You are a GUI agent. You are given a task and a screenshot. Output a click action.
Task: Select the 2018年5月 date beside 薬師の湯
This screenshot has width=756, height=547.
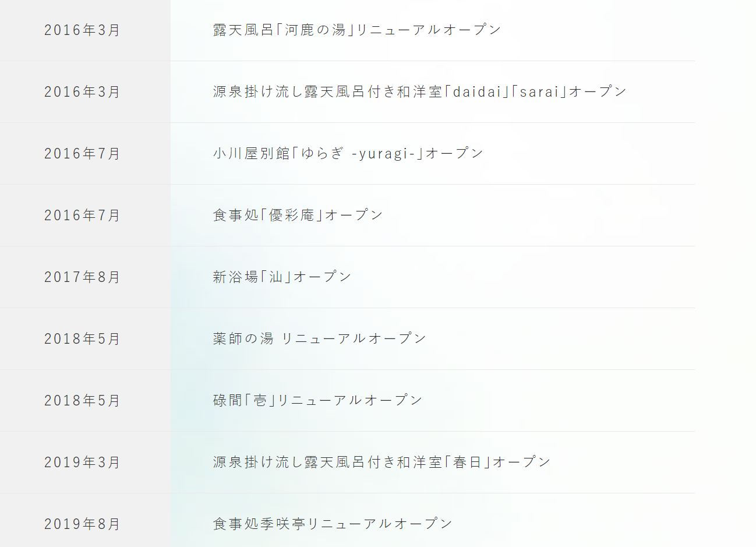tap(82, 339)
